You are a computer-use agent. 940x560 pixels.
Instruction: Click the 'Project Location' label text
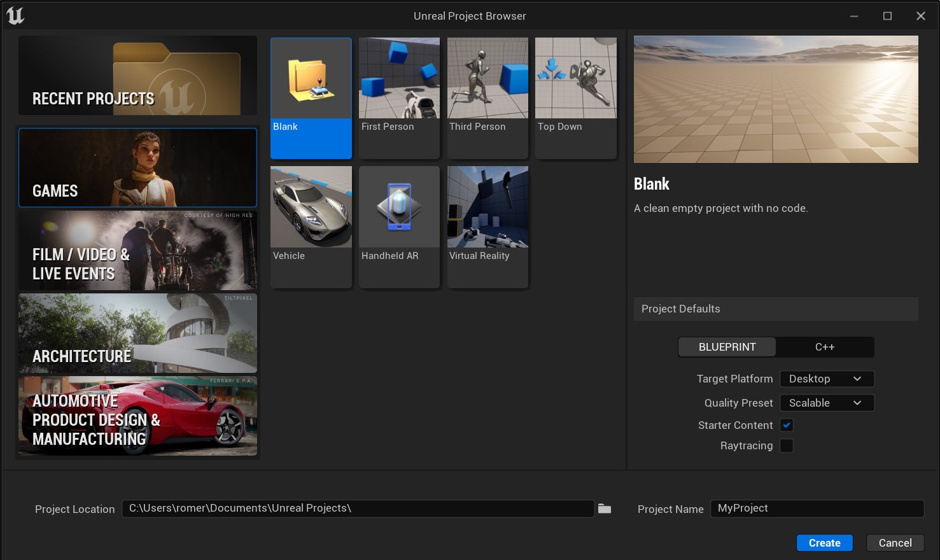point(74,509)
